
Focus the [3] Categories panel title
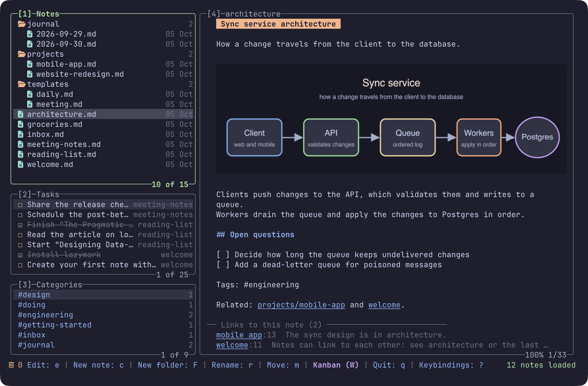50,285
